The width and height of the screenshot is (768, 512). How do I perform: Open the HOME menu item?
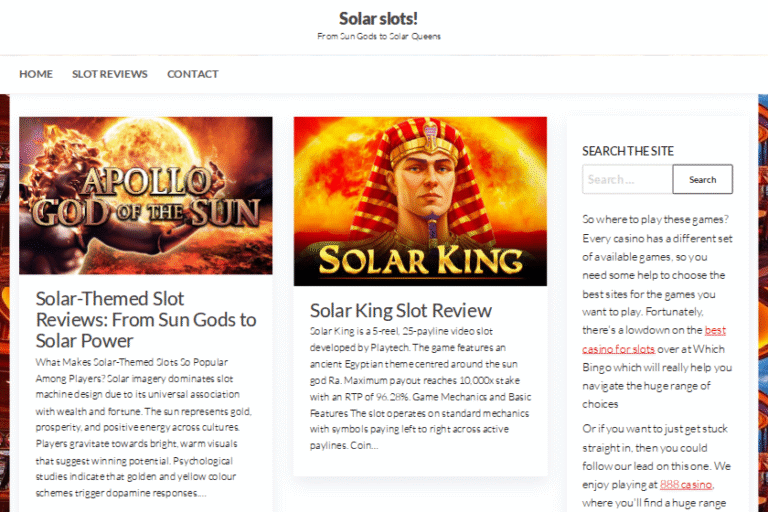[x=36, y=74]
